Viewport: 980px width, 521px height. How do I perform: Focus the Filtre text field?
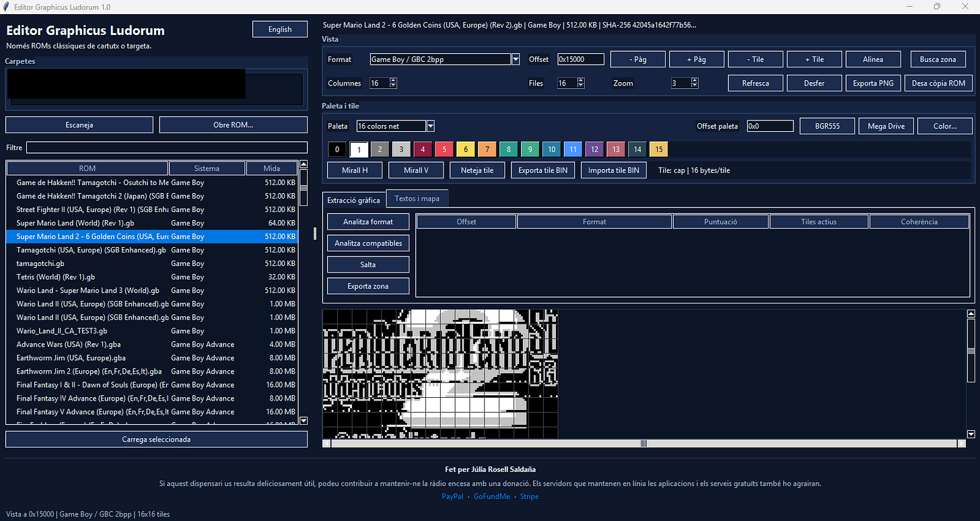click(x=167, y=147)
